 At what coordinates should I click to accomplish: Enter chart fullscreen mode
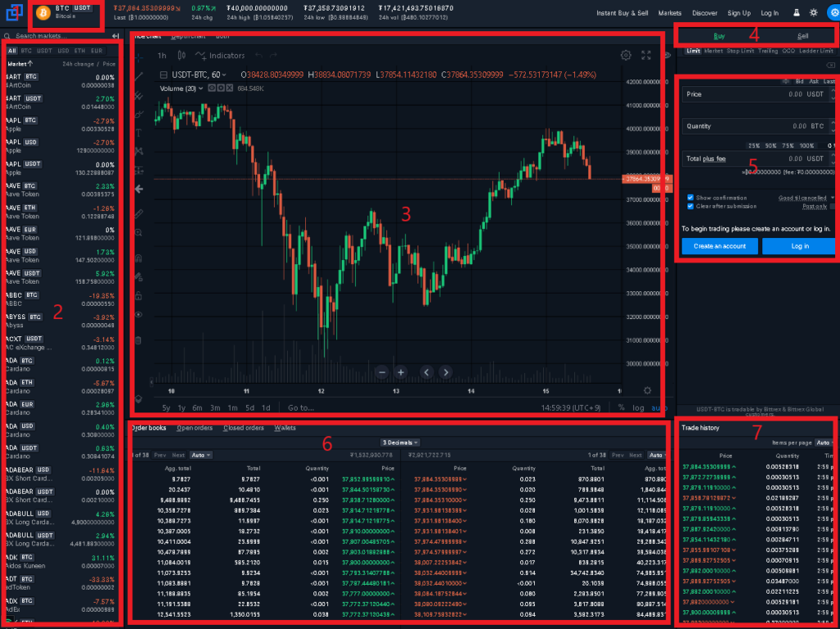click(646, 55)
